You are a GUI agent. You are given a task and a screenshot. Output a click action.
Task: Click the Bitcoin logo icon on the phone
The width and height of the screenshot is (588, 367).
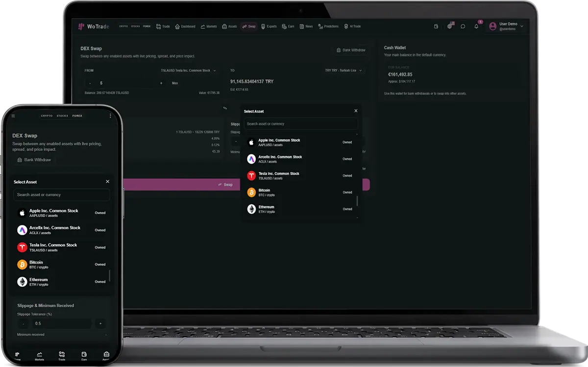point(22,265)
